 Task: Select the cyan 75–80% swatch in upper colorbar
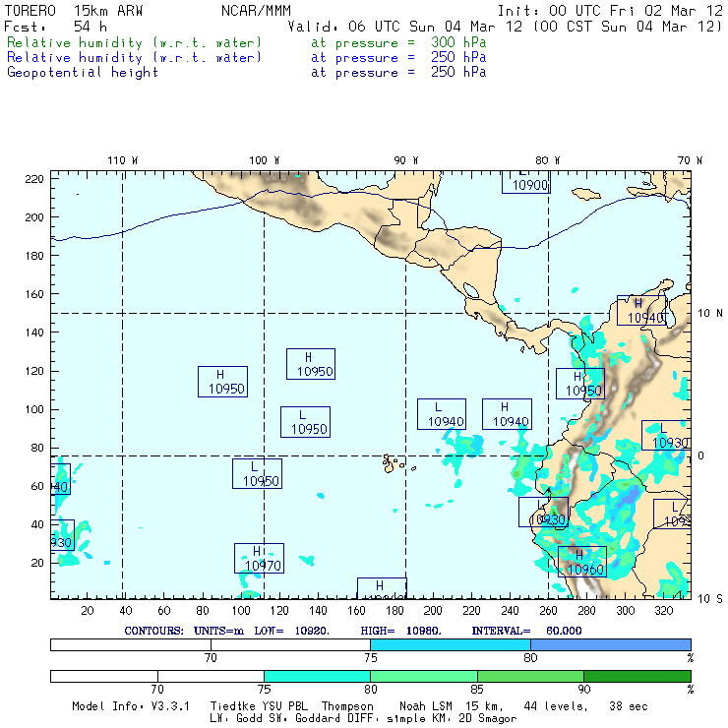click(451, 643)
